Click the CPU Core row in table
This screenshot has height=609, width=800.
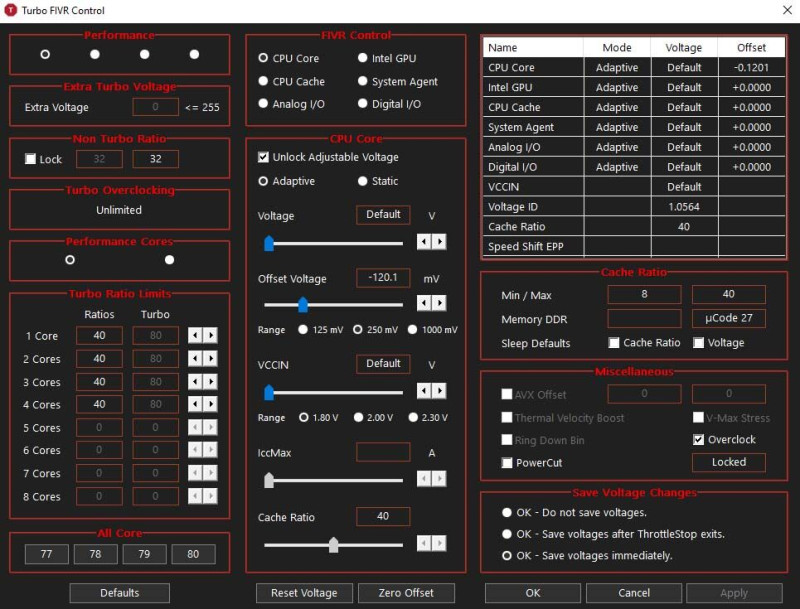(634, 67)
